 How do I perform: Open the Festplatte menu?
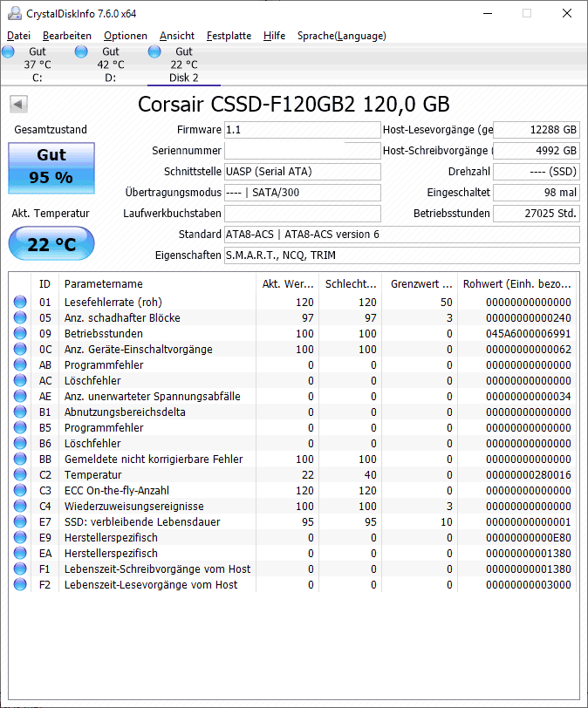pos(229,36)
